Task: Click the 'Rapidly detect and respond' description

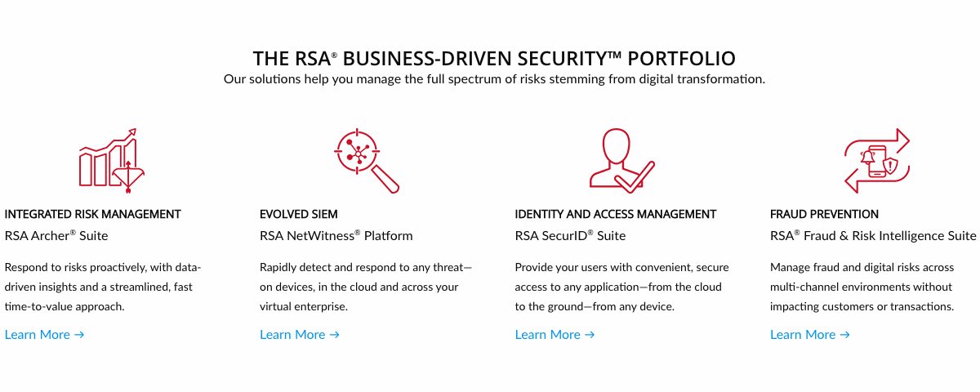Action: tap(366, 287)
